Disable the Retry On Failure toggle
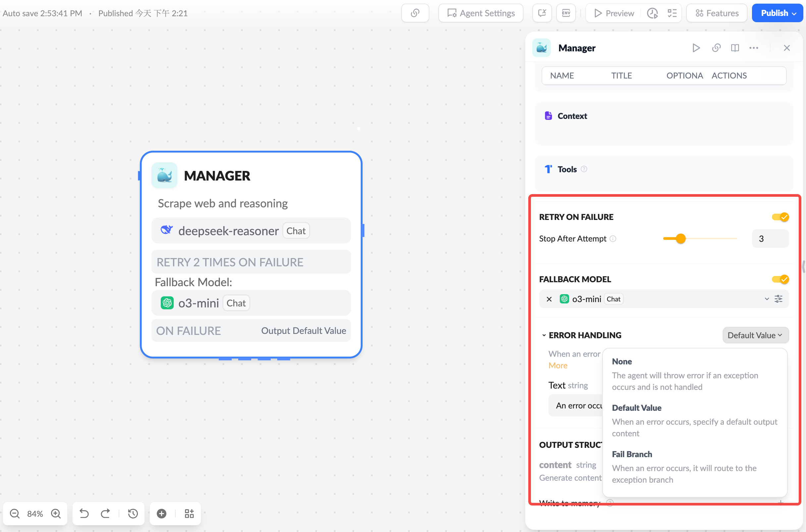 (780, 216)
